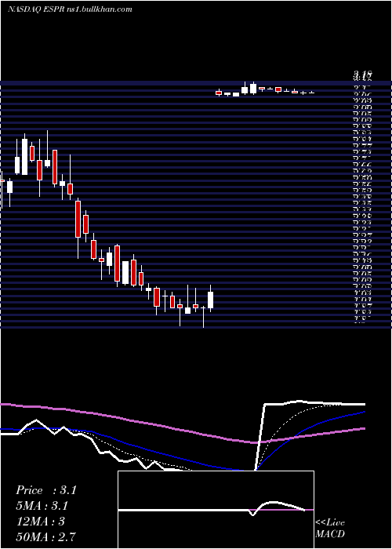Click the 'Price : 3.1' label
Screen dimensions: 392x549
tap(45, 490)
